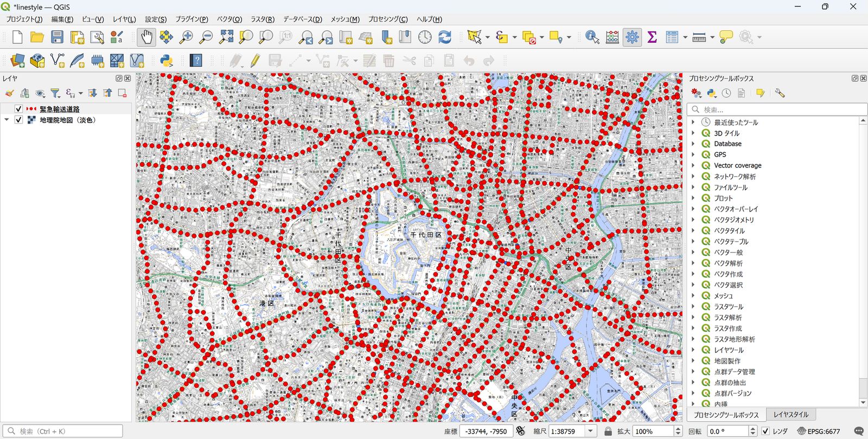Image resolution: width=868 pixels, height=439 pixels.
Task: Open select features tool dropdown arrow
Action: (487, 37)
